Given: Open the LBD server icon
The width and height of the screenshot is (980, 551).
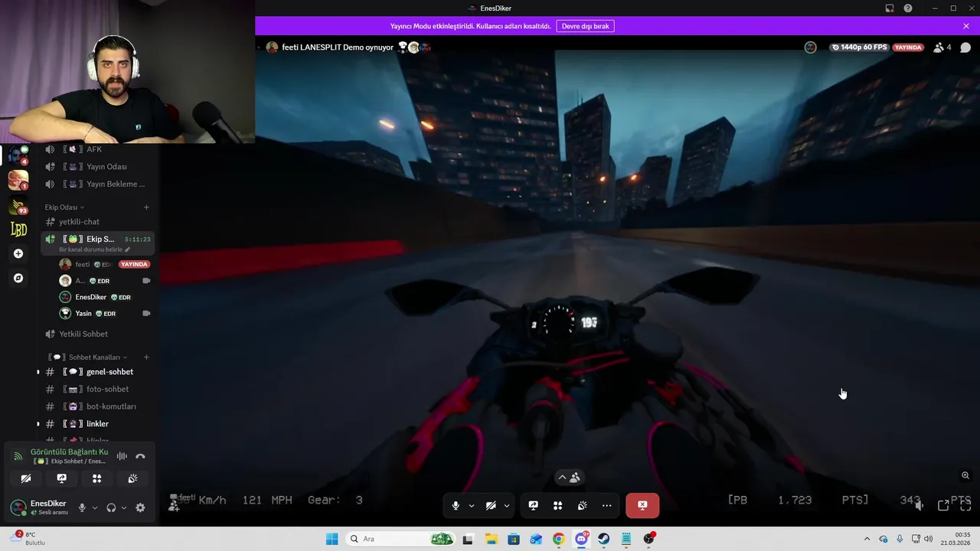Looking at the screenshot, I should point(18,229).
